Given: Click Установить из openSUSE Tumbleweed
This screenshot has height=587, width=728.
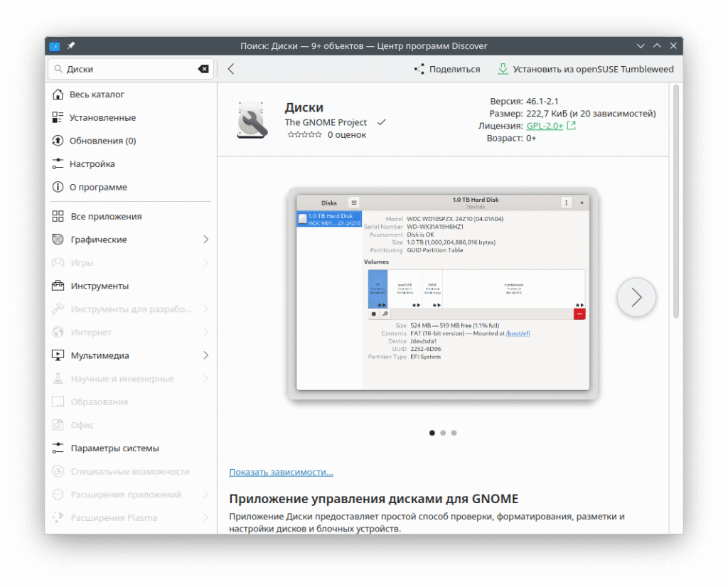Looking at the screenshot, I should [x=586, y=69].
